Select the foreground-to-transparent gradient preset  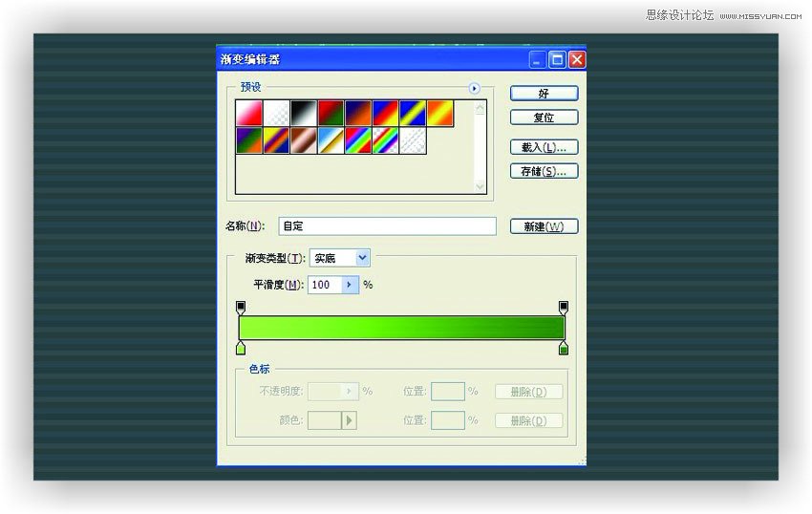[x=276, y=113]
